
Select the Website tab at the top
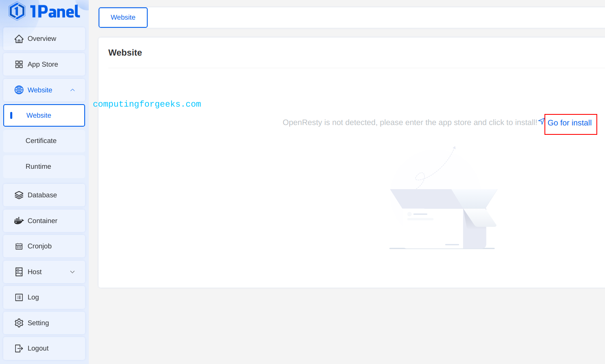coord(123,18)
